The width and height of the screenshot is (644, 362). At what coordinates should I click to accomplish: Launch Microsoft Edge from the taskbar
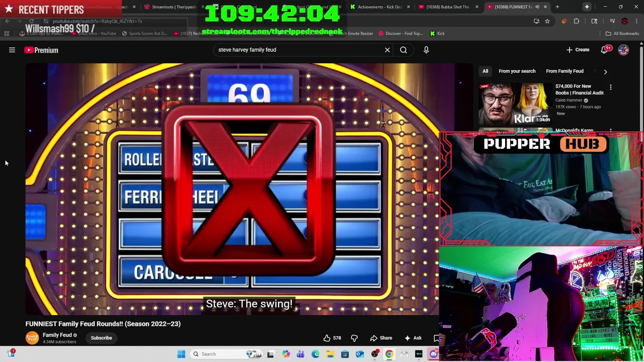pyautogui.click(x=315, y=354)
